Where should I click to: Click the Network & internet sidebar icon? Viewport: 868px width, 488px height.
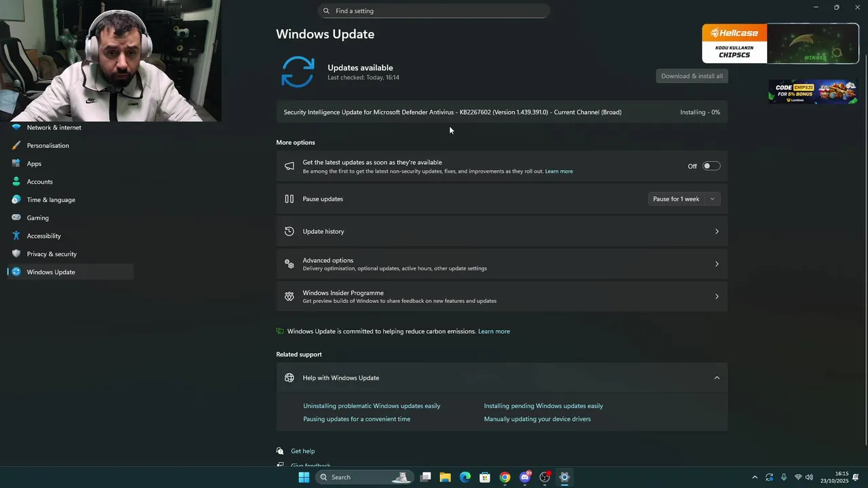pyautogui.click(x=16, y=127)
